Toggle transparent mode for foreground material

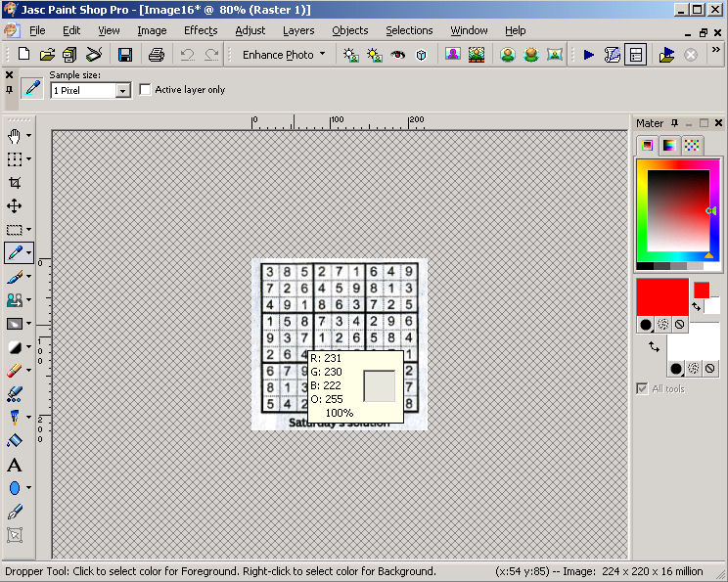click(679, 324)
